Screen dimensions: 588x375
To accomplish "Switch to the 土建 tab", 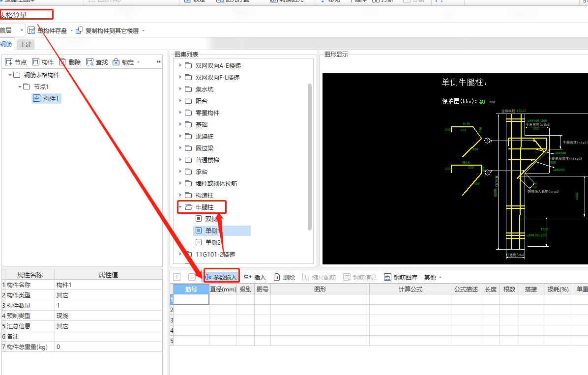I will click(26, 44).
